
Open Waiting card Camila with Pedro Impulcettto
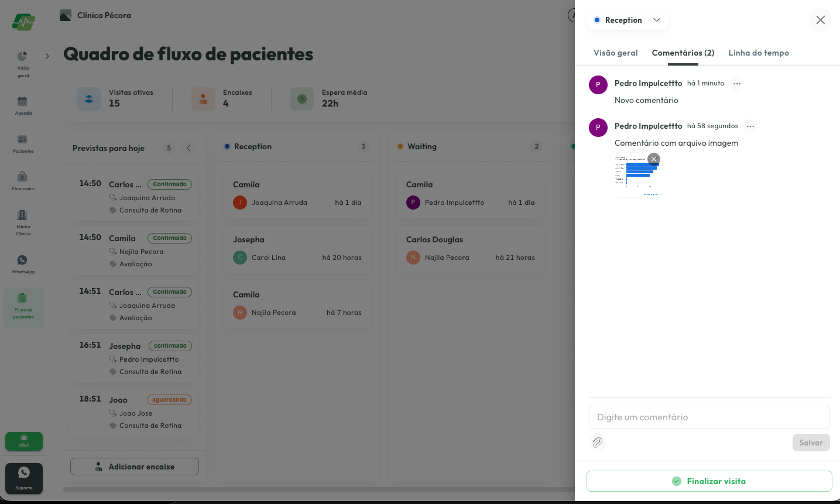point(471,194)
